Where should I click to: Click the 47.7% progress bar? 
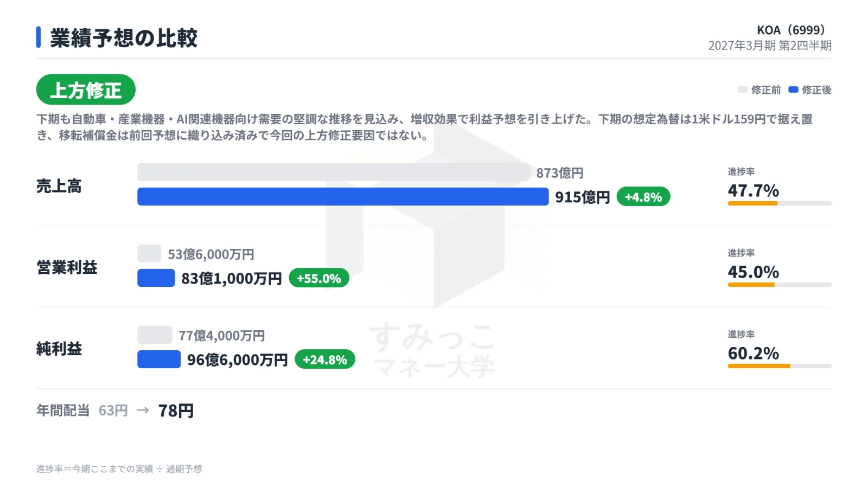click(780, 203)
